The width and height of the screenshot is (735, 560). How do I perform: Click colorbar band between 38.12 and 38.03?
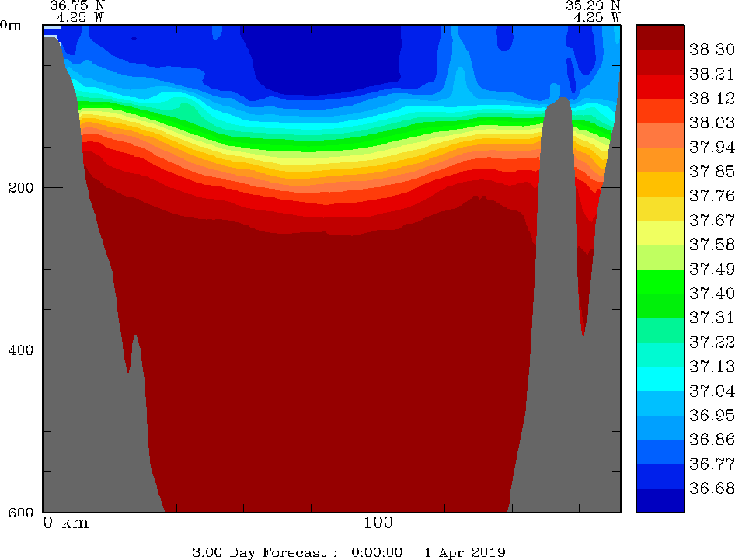[660, 110]
